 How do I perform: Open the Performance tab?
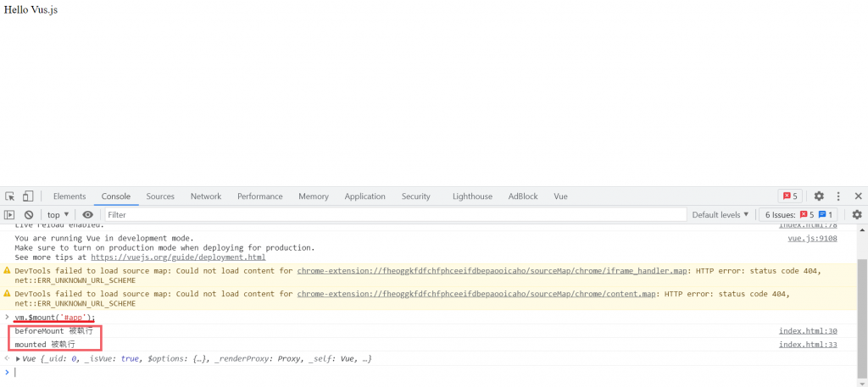point(260,196)
